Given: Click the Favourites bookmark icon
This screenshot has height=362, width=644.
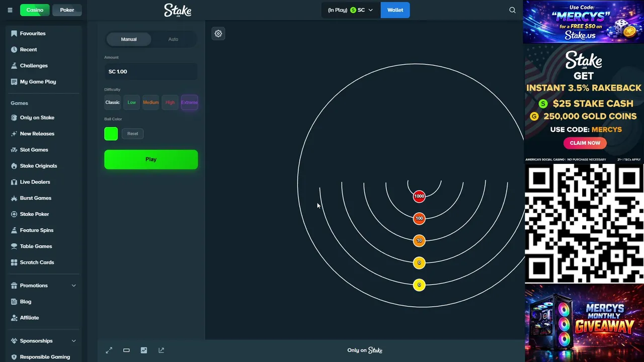Looking at the screenshot, I should (x=14, y=33).
